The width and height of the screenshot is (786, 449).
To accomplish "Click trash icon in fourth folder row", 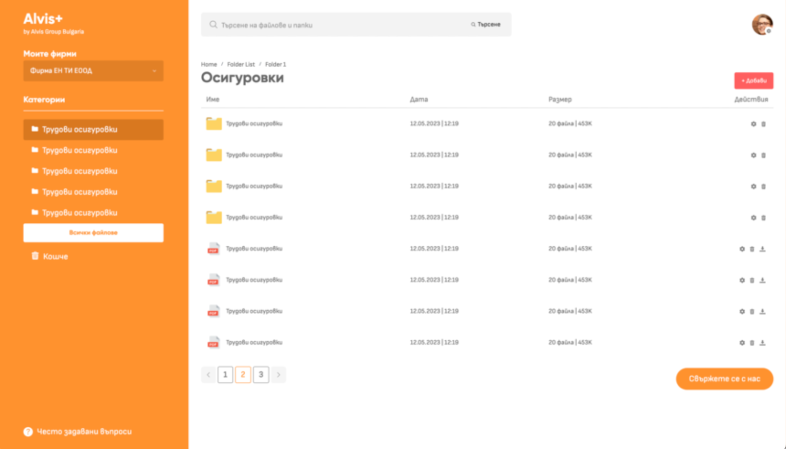I will pyautogui.click(x=763, y=218).
